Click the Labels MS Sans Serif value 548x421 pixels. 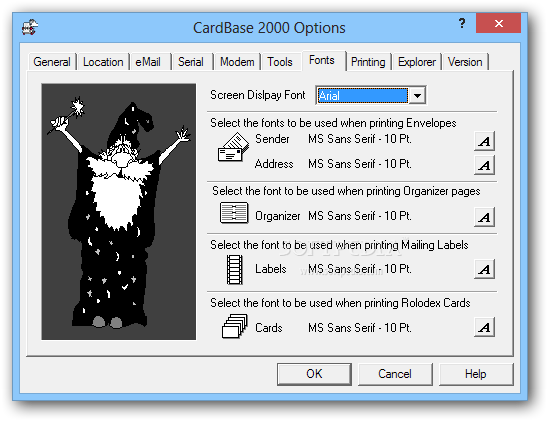pyautogui.click(x=360, y=269)
